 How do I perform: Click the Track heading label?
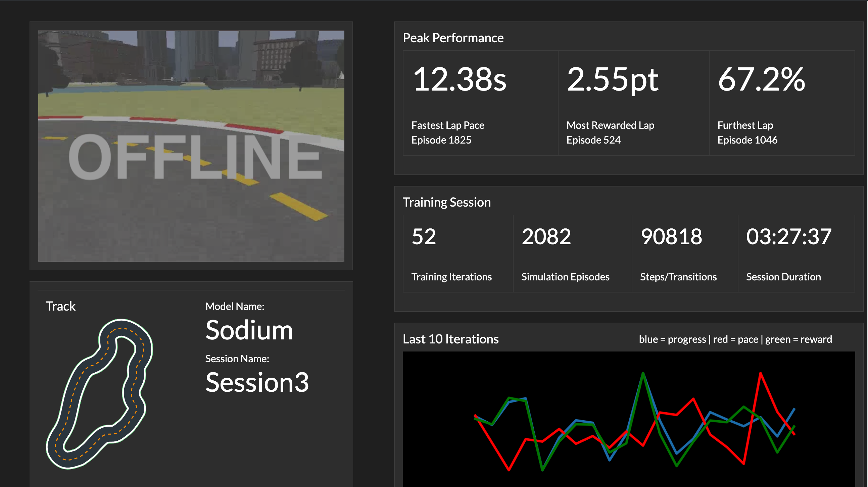[x=60, y=306]
